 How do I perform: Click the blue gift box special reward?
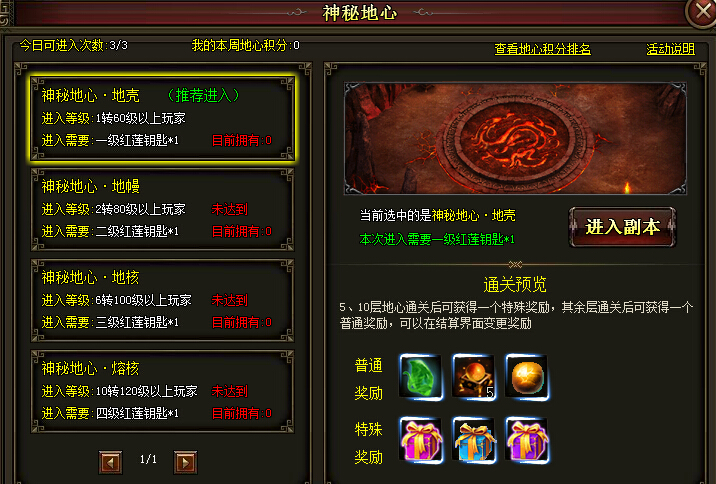(474, 440)
